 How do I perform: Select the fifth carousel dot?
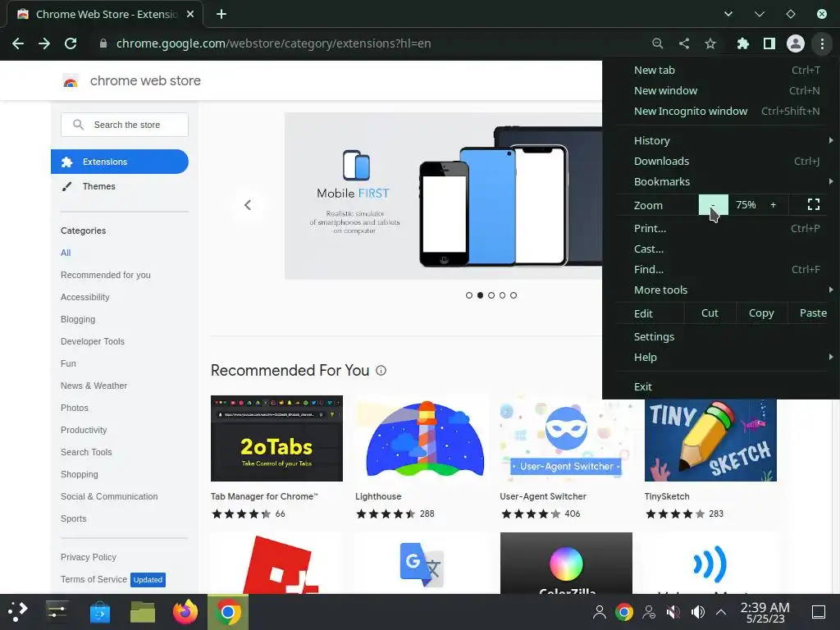point(514,295)
